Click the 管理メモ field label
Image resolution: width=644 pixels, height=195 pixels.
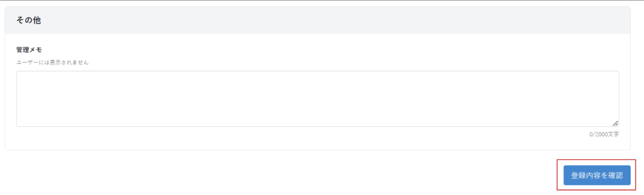(x=29, y=50)
